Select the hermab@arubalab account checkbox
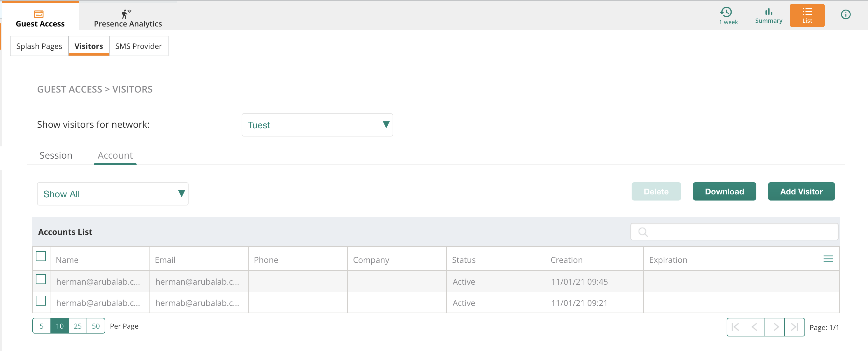 pyautogui.click(x=41, y=301)
